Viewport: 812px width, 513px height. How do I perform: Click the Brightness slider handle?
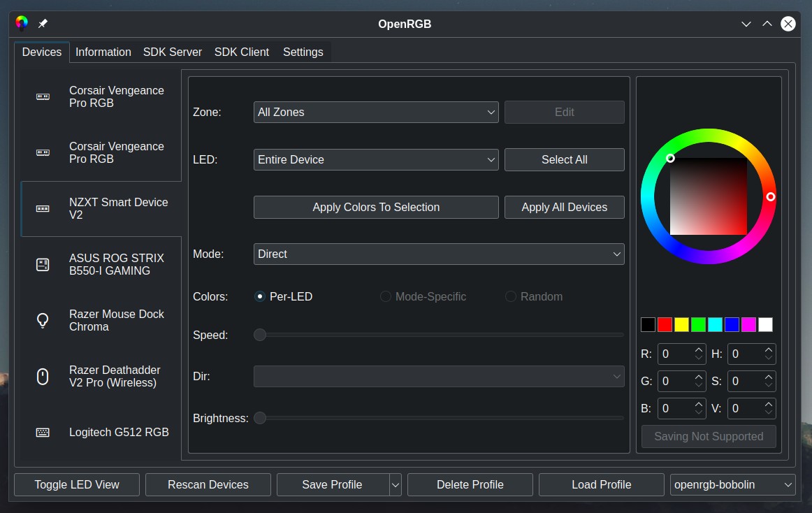(260, 418)
